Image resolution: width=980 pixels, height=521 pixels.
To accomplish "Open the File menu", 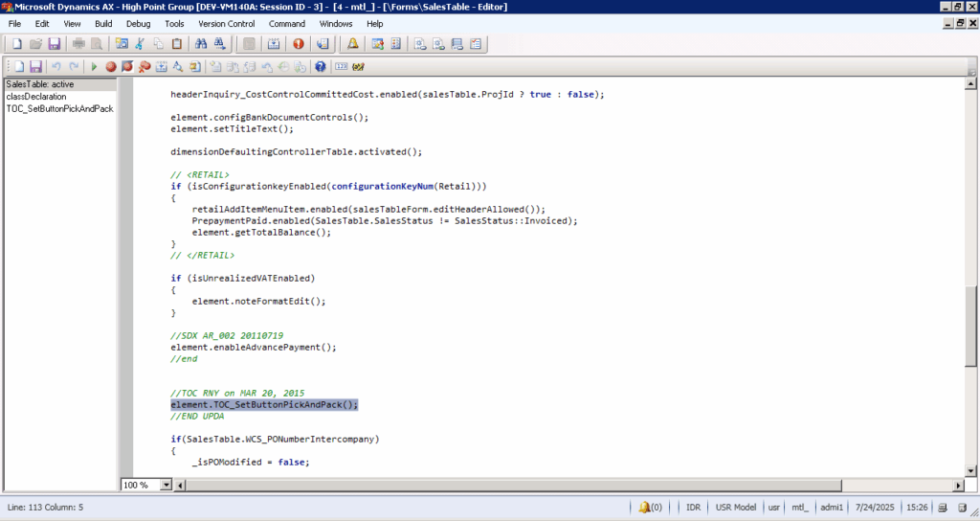I will coord(14,24).
